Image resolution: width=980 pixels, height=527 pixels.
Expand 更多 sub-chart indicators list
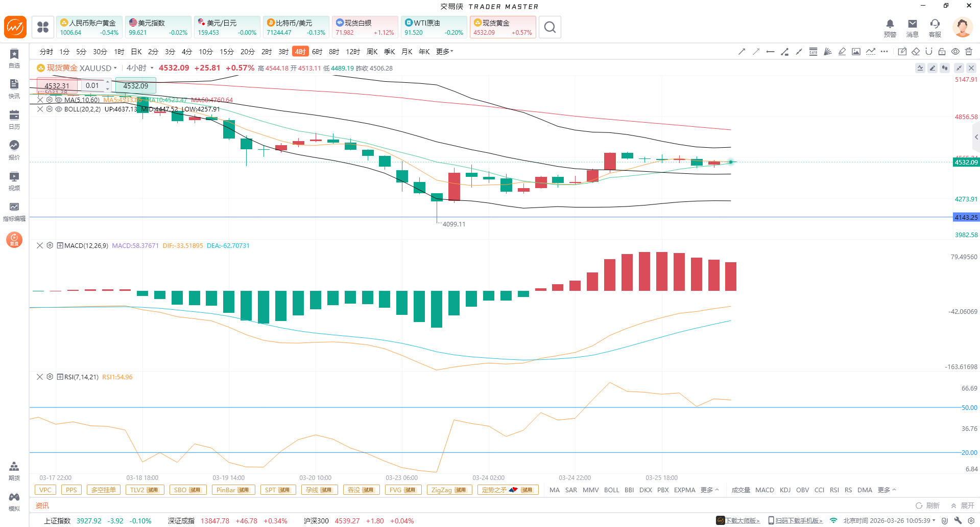coord(887,490)
